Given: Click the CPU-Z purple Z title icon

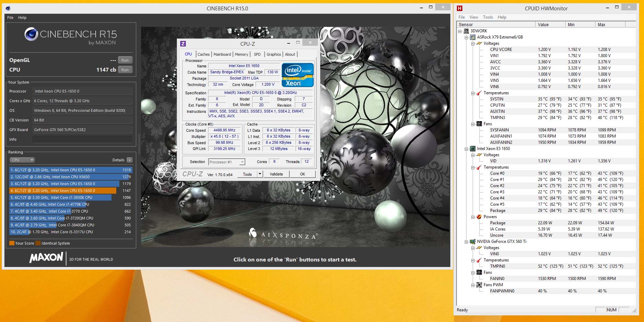Looking at the screenshot, I should point(183,44).
